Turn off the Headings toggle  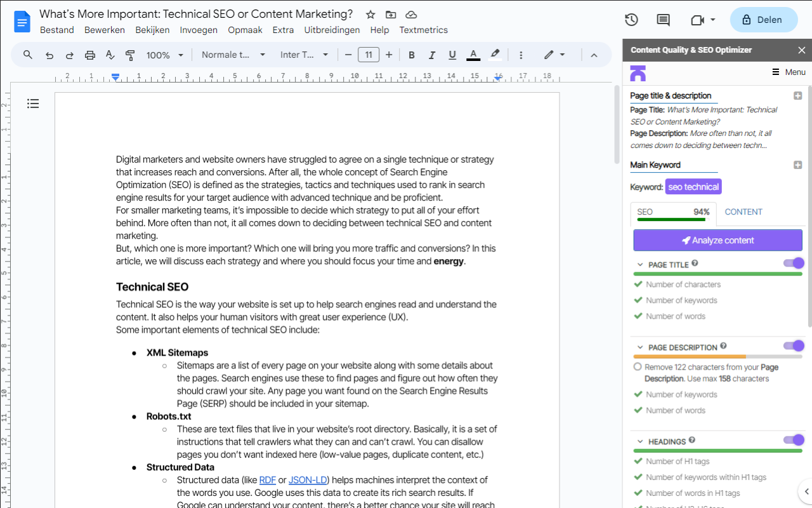[x=794, y=440]
